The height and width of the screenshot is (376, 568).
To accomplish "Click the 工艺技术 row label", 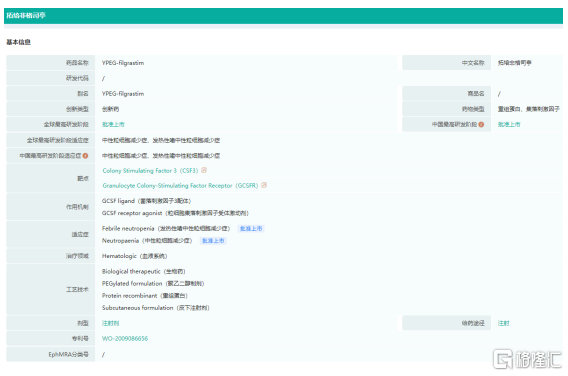I will (77, 289).
